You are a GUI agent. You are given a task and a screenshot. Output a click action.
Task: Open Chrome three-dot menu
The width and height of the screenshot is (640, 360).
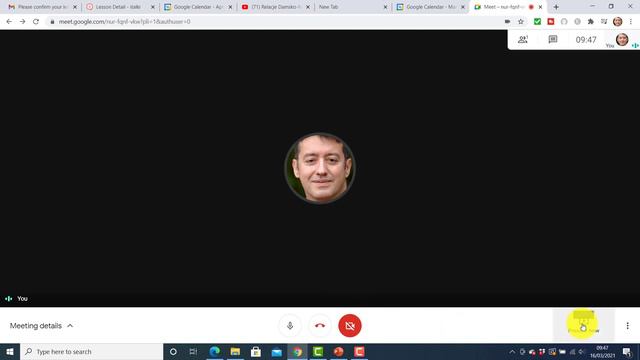click(x=631, y=22)
